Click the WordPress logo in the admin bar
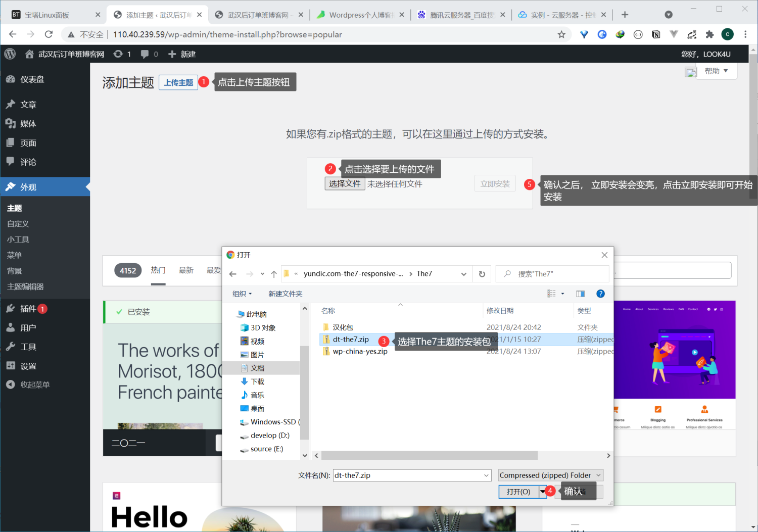The image size is (758, 532). pyautogui.click(x=10, y=54)
